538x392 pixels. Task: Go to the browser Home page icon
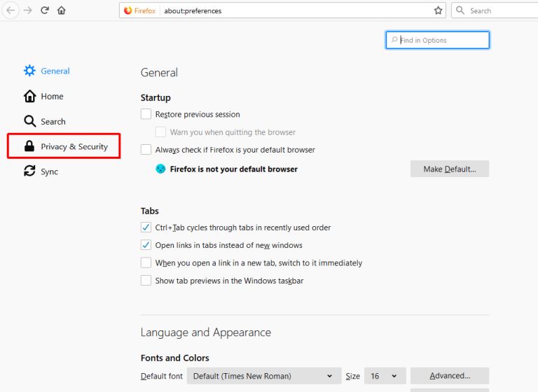tap(62, 10)
